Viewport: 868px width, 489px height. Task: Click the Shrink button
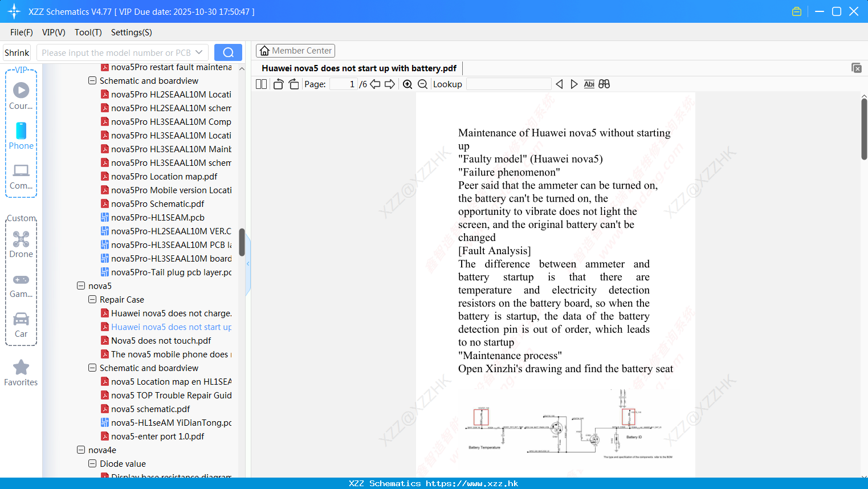click(17, 52)
